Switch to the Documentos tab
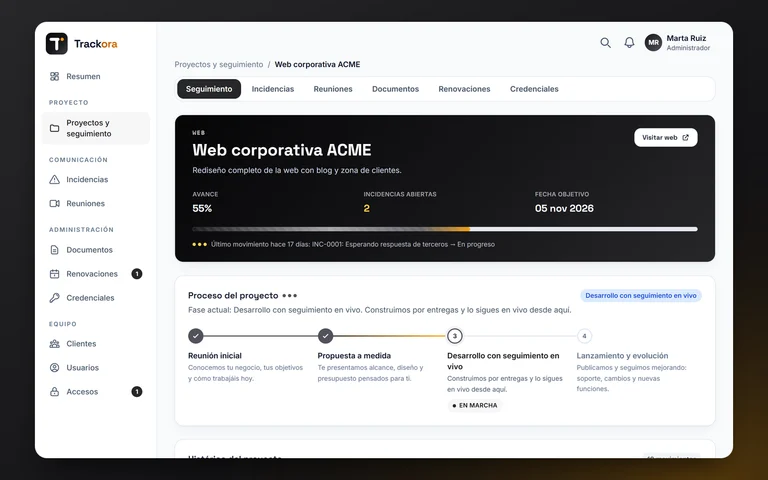Viewport: 768px width, 480px height. point(395,89)
